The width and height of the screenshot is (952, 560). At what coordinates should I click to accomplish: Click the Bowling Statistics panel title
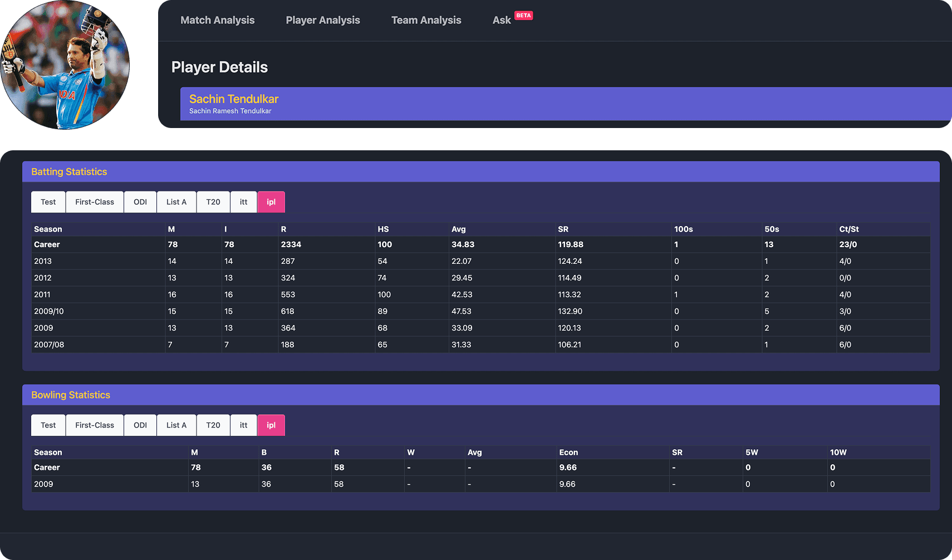pos(71,395)
